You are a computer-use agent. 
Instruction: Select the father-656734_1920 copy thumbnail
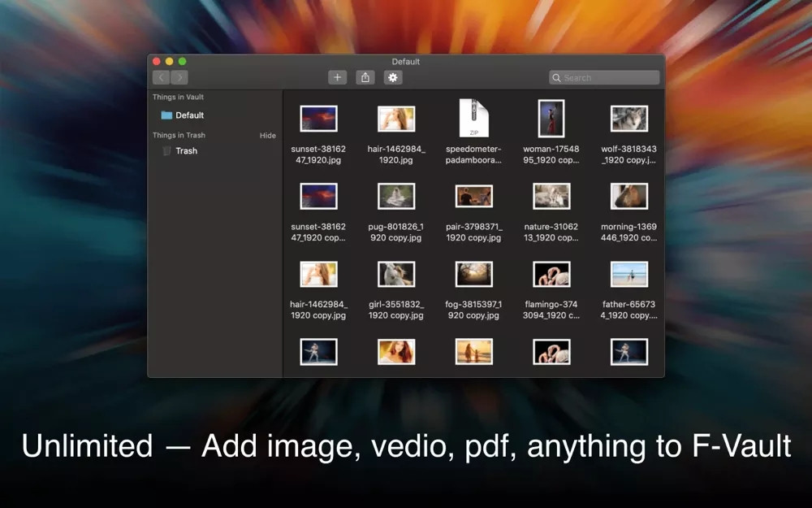(x=628, y=274)
